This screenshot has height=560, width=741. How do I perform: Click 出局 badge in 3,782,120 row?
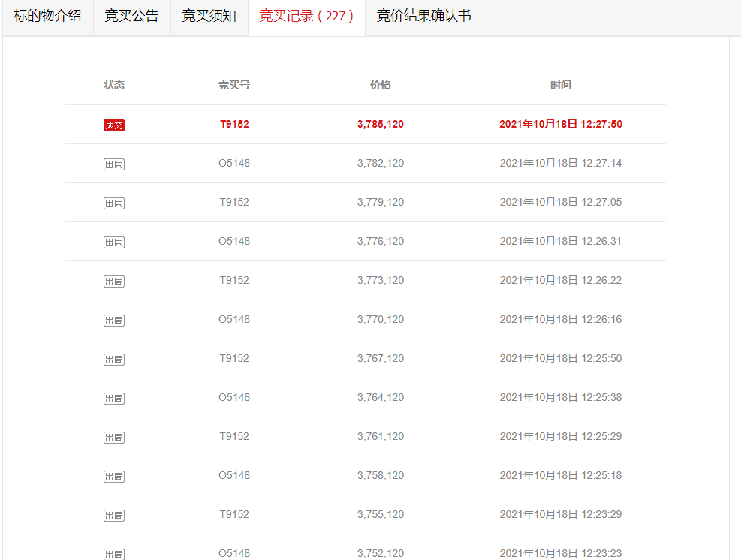tap(114, 164)
